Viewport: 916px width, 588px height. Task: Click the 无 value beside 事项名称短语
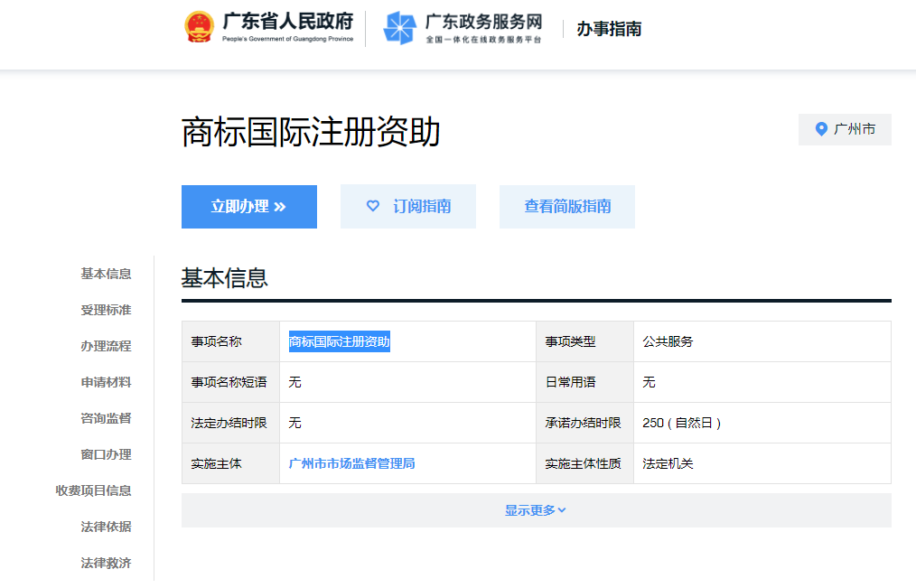[295, 382]
